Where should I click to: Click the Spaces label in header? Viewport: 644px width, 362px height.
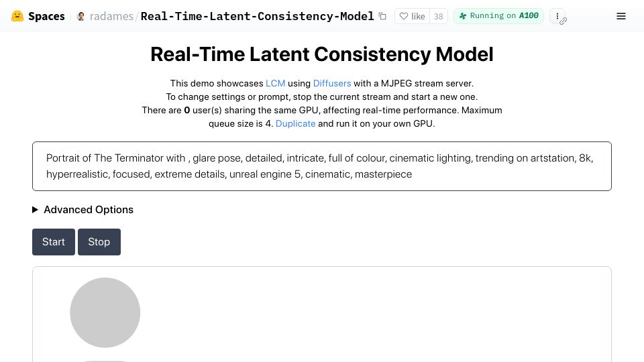coord(46,16)
